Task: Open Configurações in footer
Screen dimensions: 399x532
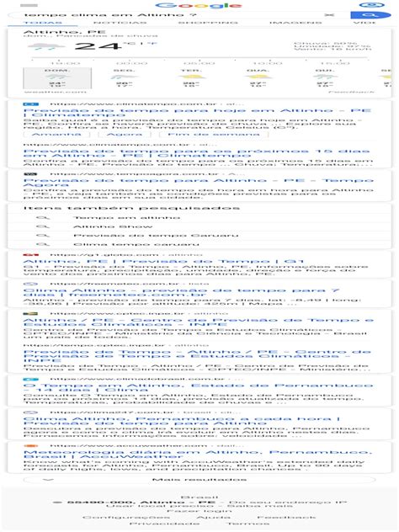Action: coord(126,518)
